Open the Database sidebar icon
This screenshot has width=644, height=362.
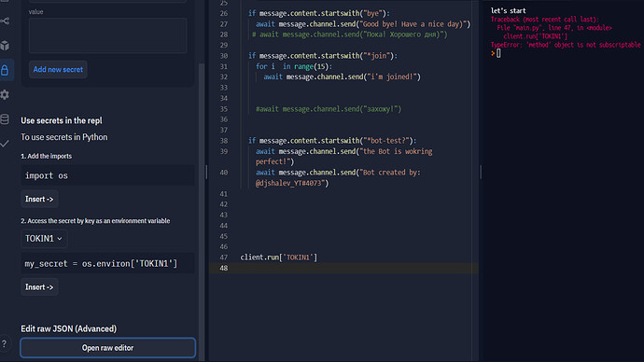click(5, 119)
